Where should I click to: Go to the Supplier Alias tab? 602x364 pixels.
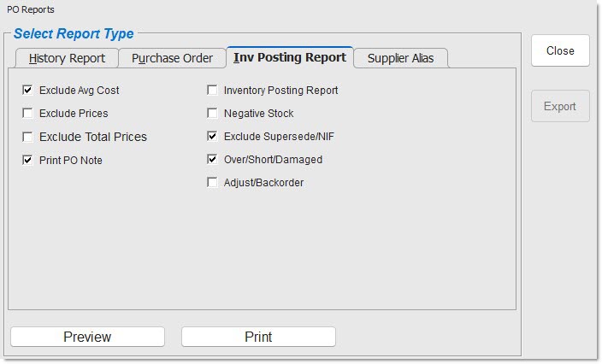tap(400, 58)
